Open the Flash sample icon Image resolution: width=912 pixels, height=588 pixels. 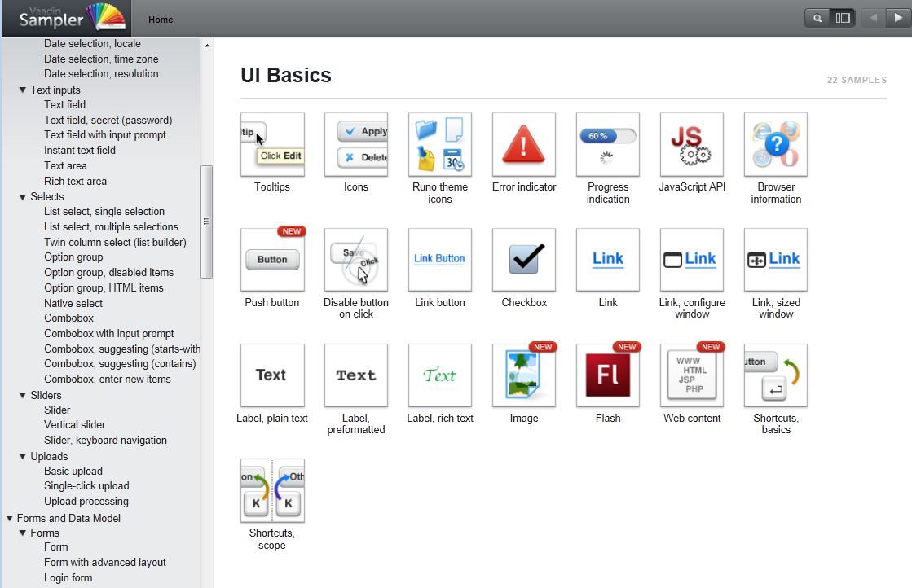[608, 375]
